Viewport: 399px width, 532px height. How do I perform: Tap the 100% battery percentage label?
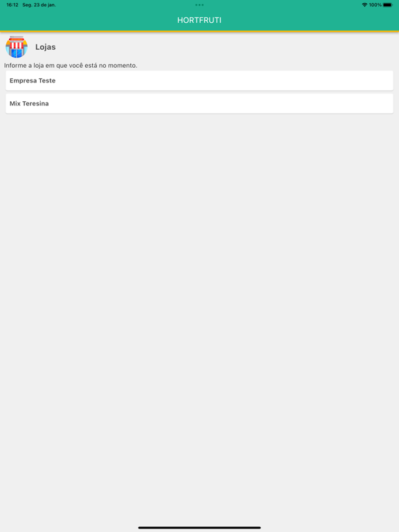point(375,5)
